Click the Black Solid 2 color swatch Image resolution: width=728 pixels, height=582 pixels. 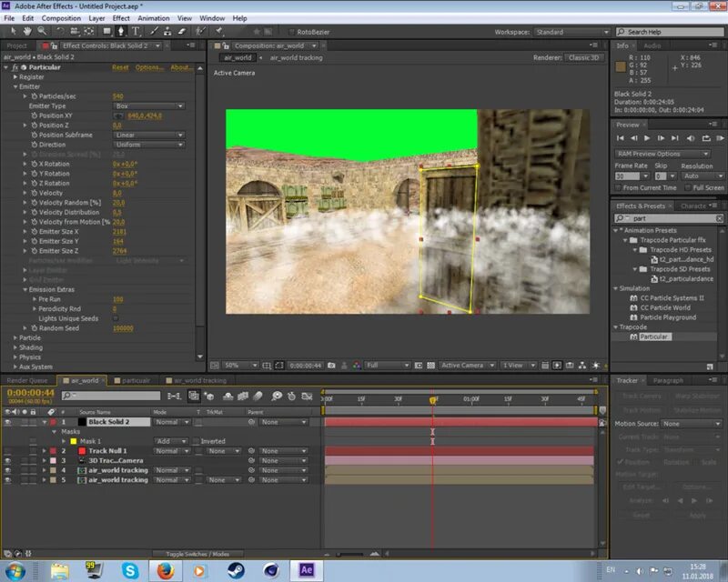pos(82,422)
